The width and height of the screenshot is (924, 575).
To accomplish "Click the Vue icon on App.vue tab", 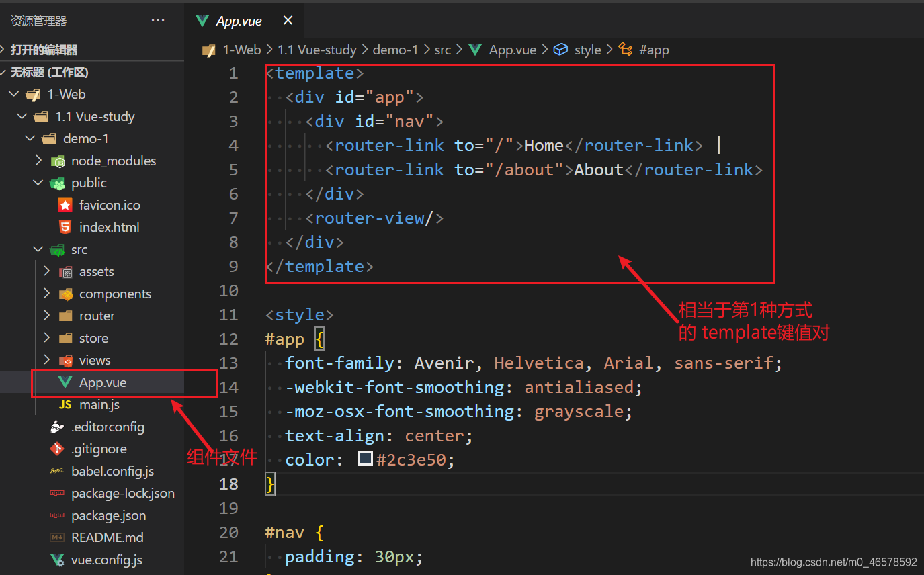I will click(x=202, y=21).
